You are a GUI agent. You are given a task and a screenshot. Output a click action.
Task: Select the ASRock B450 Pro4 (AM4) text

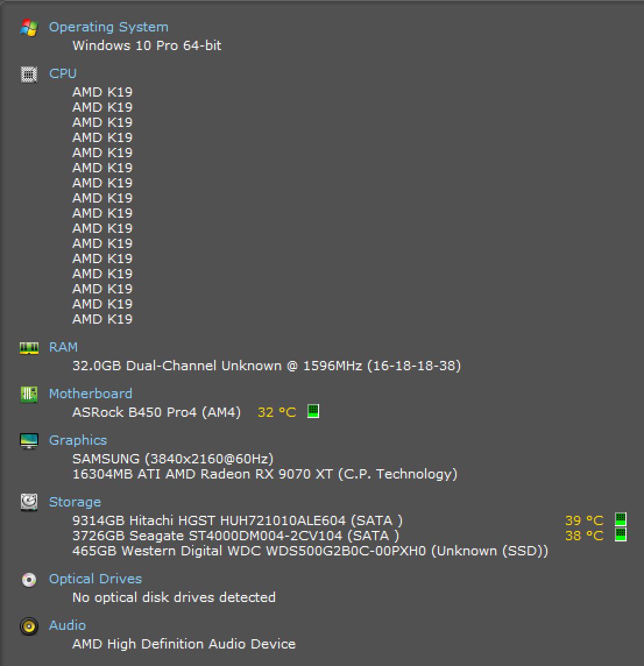tap(157, 412)
